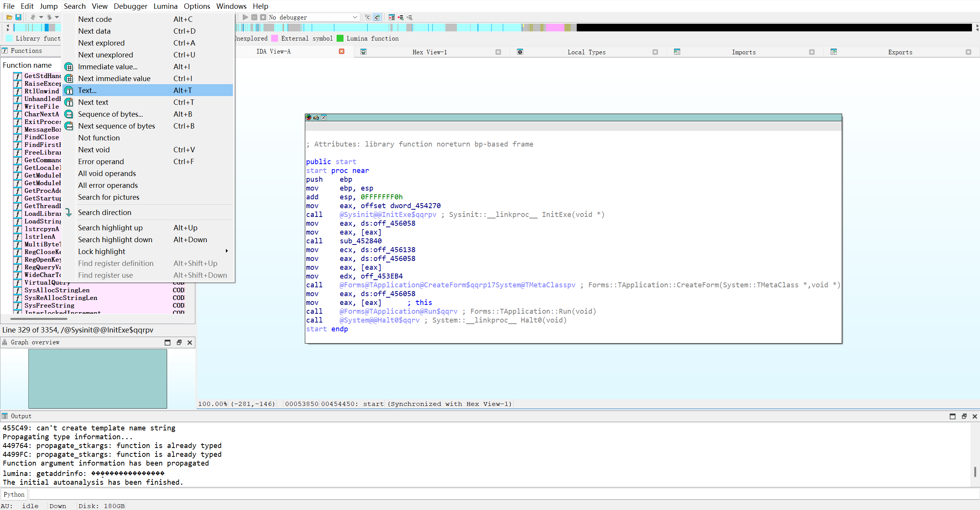Toggle the Search direction menu option

point(105,212)
